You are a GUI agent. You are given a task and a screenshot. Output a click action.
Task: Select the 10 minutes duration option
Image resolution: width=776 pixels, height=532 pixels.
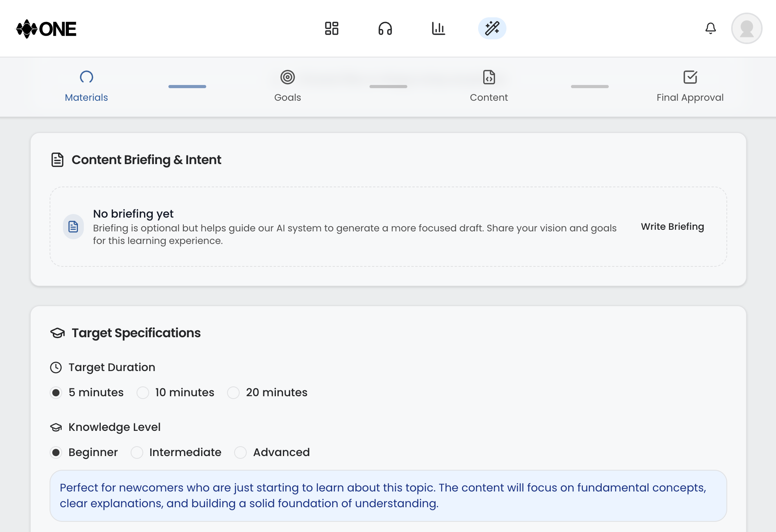tap(142, 392)
